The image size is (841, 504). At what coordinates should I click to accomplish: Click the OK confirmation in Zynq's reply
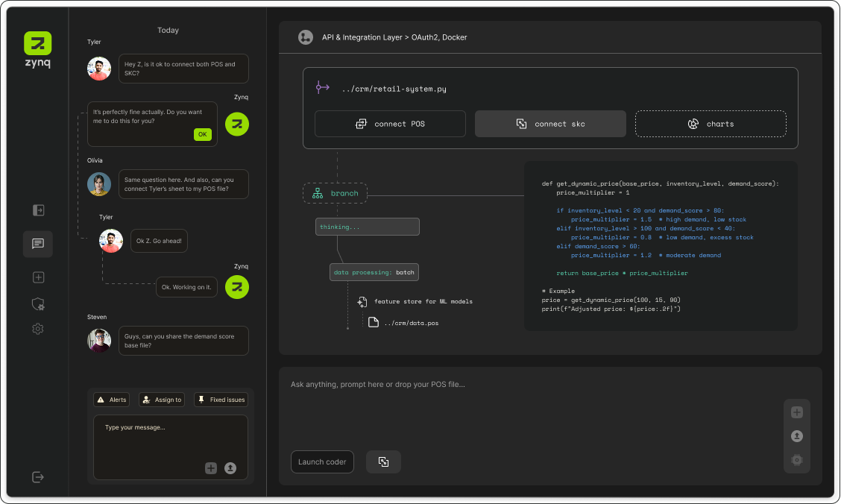[x=203, y=134]
